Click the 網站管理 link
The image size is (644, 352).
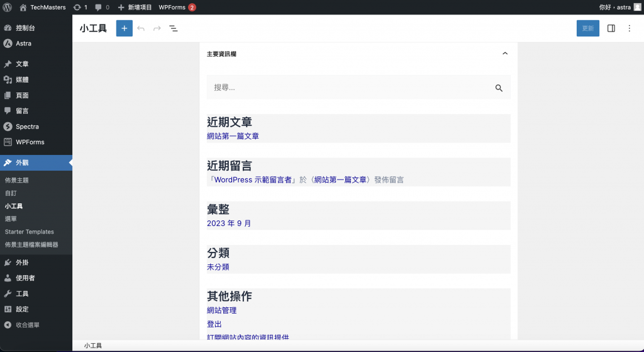pos(222,310)
